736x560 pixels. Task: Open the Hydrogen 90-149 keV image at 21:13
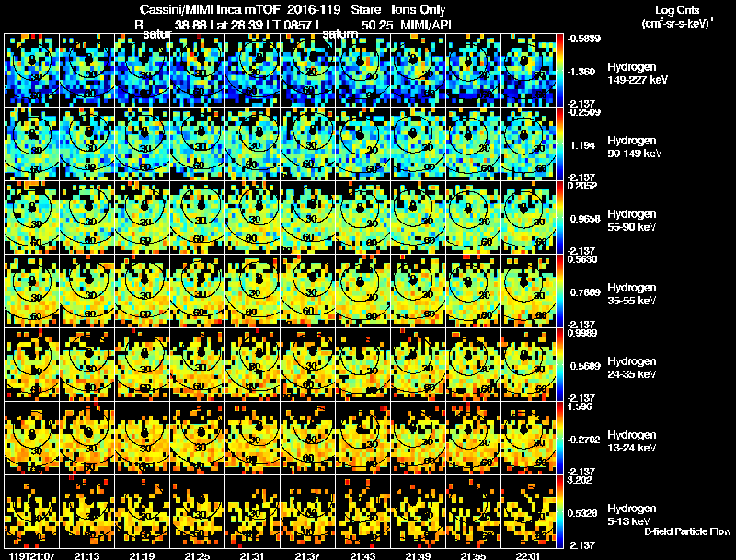point(86,143)
